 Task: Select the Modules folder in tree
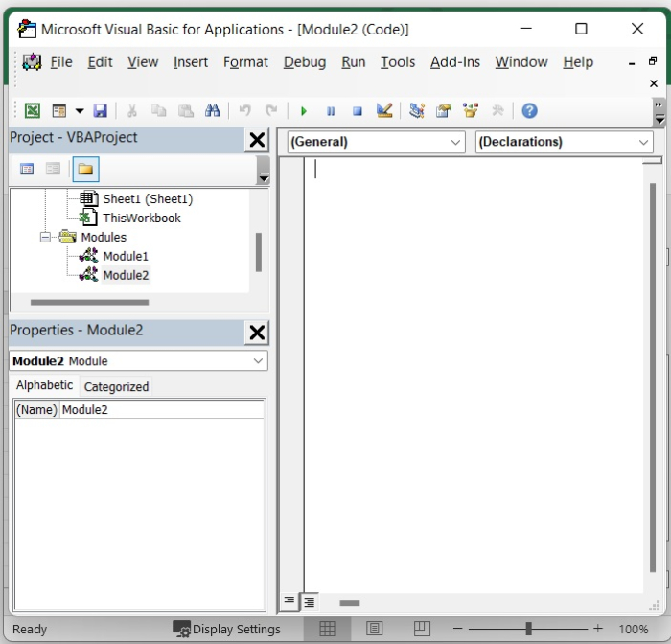tap(104, 237)
